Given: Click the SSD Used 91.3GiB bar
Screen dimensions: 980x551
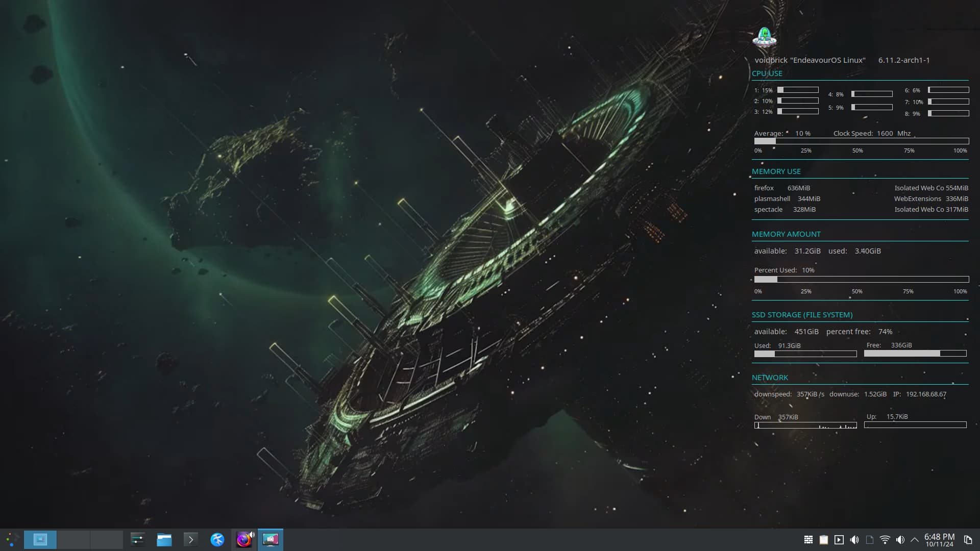Looking at the screenshot, I should tap(805, 354).
